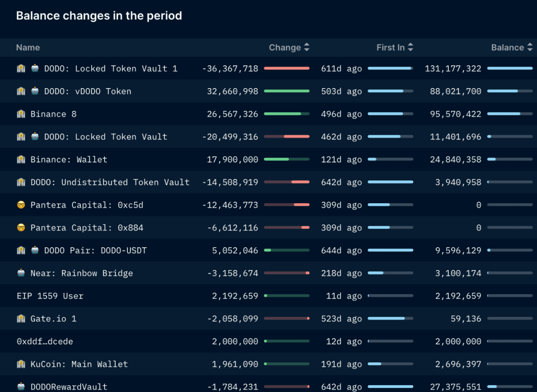537x392 pixels.
Task: Click the bank icon beside DODO: Undistributed Token Vault
Action: [x=21, y=182]
